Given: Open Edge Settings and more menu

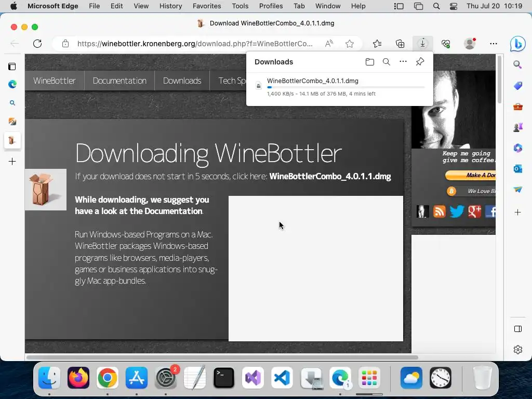Looking at the screenshot, I should 494,44.
